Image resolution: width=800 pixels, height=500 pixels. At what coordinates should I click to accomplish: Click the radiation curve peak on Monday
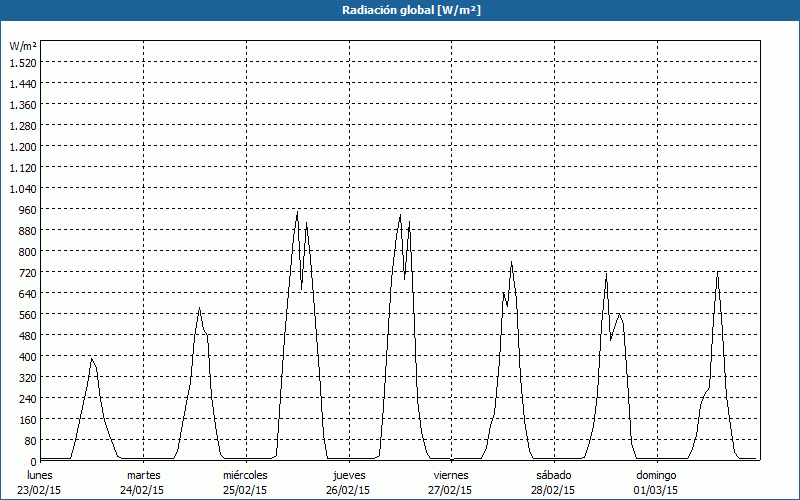point(92,358)
